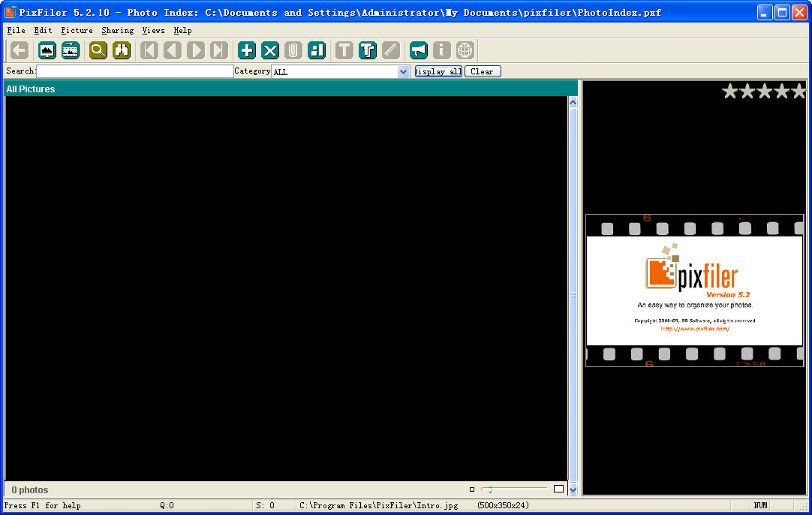This screenshot has width=812, height=515.
Task: Click the teal thumbnail layout icon
Action: coord(317,50)
